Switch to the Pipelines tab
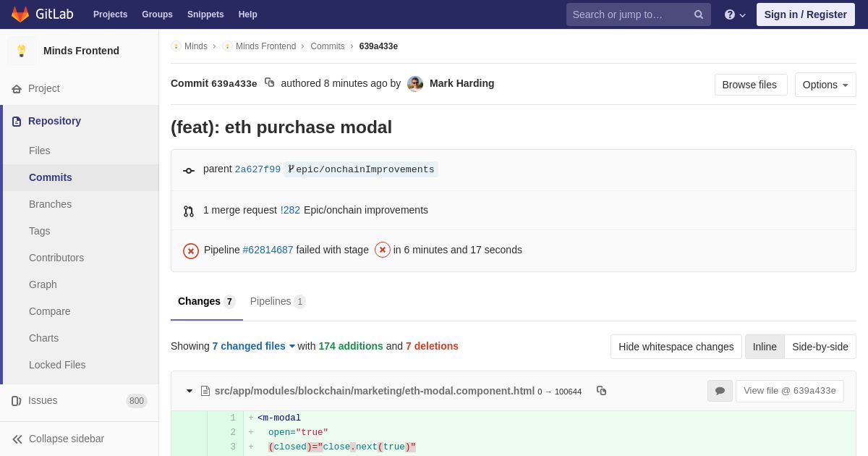The image size is (868, 456). pyautogui.click(x=278, y=301)
